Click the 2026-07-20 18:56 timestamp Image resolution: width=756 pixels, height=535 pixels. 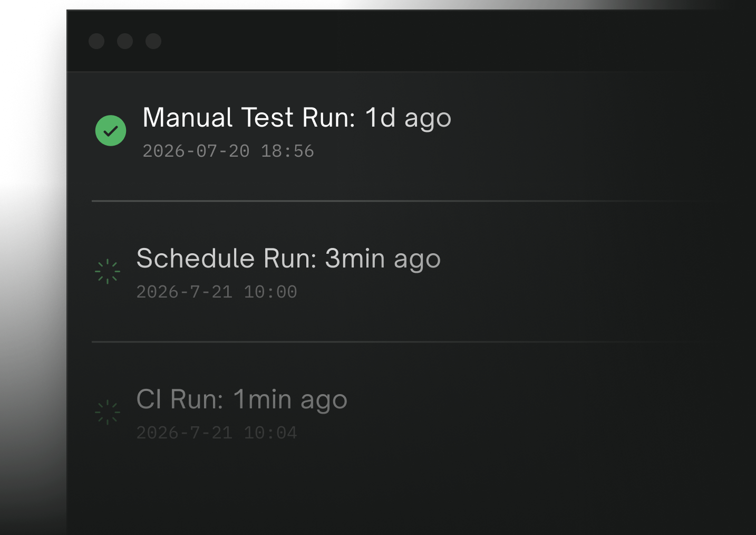228,151
